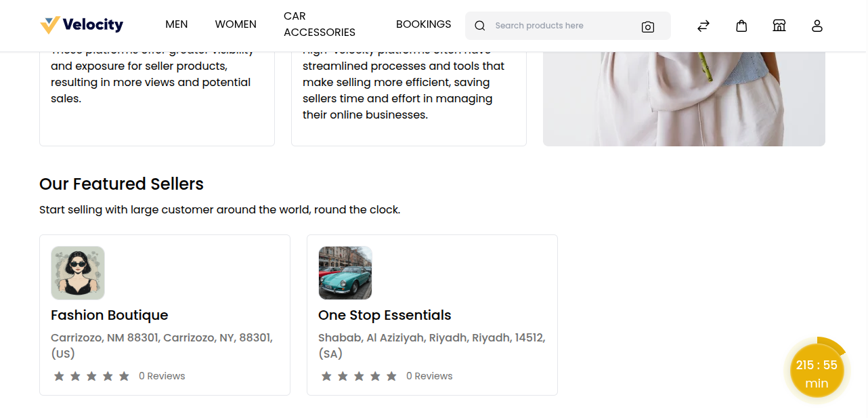This screenshot has height=418, width=868.
Task: Open One Stop Essentials seller name link
Action: (384, 315)
